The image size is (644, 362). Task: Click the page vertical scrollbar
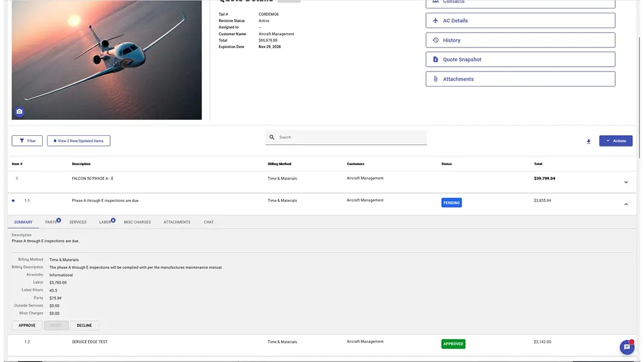click(639, 96)
